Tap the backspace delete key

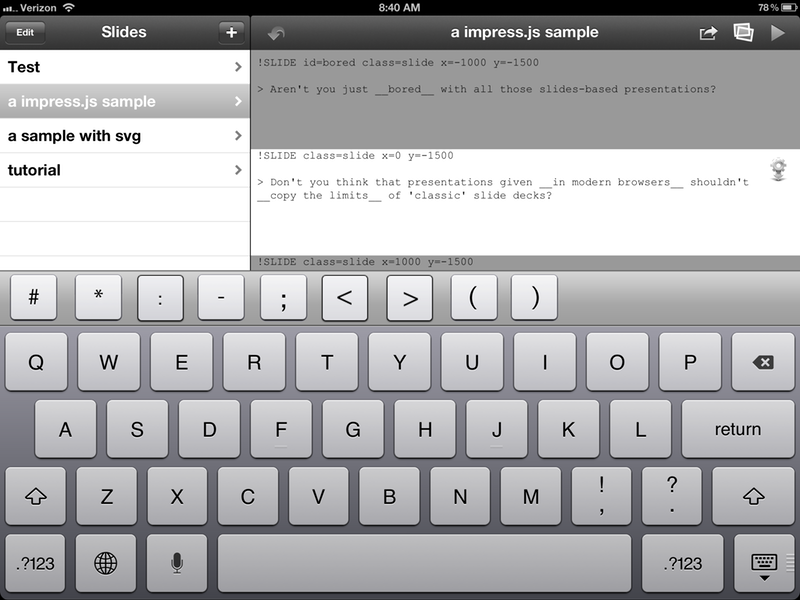[x=763, y=362]
